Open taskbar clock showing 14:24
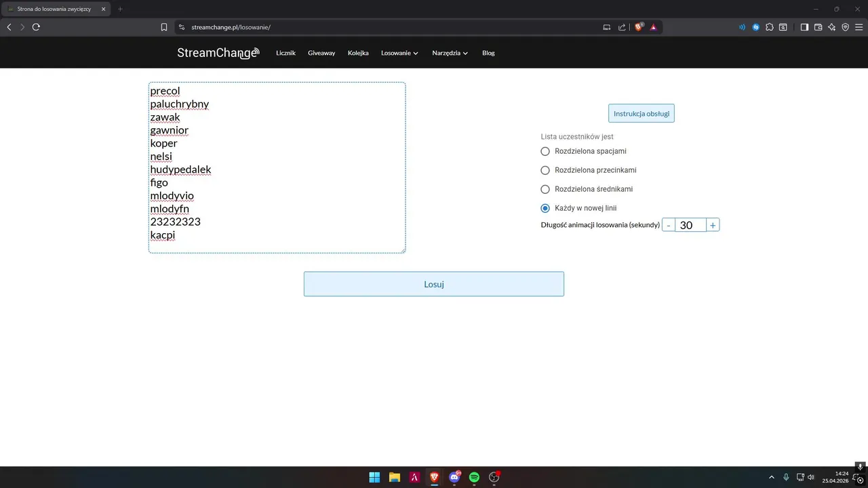868x488 pixels. 835,477
